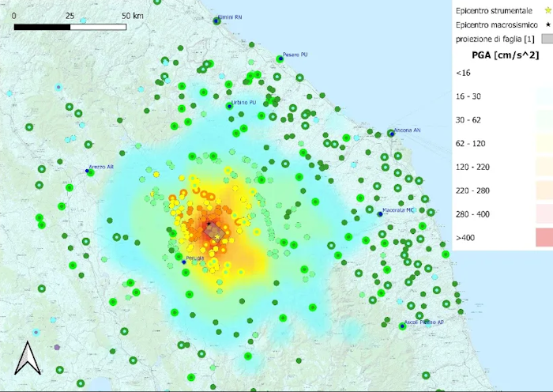This screenshot has height=392, width=553.
Task: Click the Rimini RN city marker
Action: (216, 23)
